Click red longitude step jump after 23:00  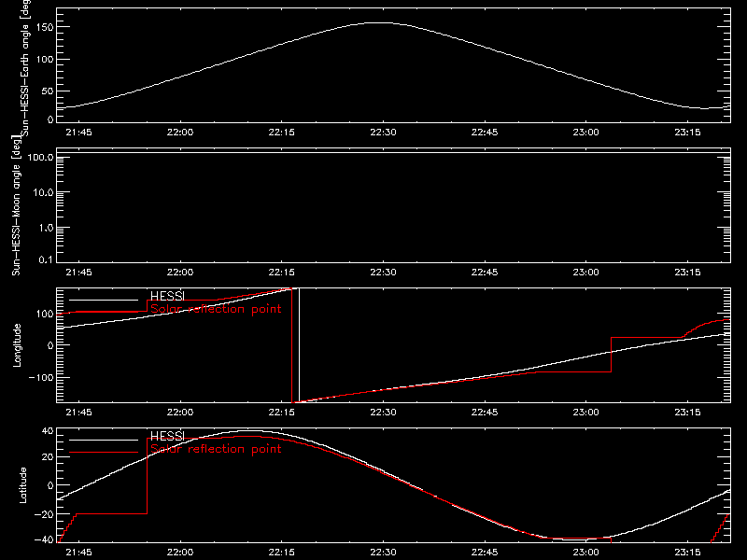point(611,355)
